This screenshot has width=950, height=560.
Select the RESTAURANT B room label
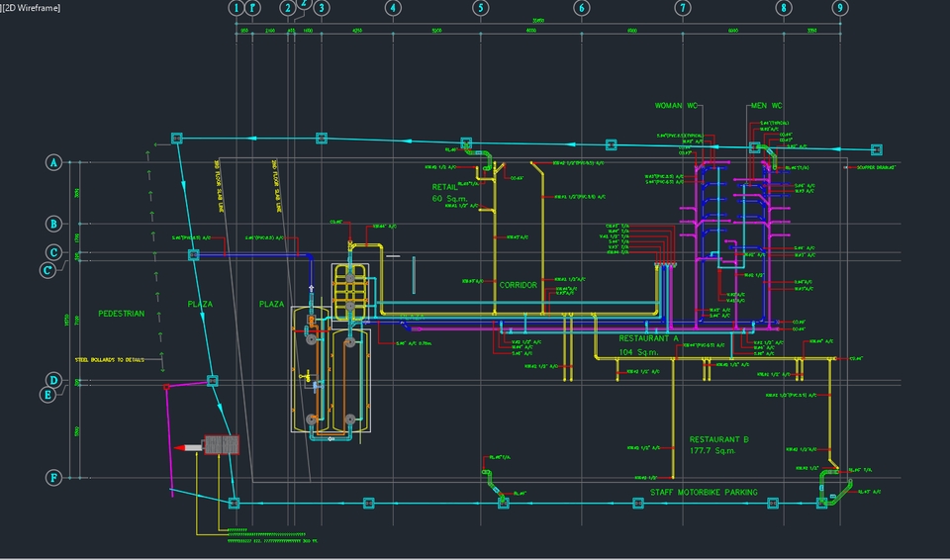point(719,438)
